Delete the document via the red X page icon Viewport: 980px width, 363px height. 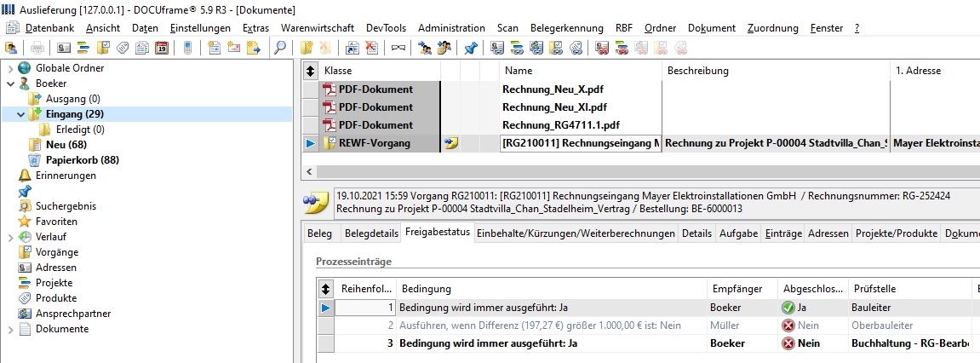(370, 48)
